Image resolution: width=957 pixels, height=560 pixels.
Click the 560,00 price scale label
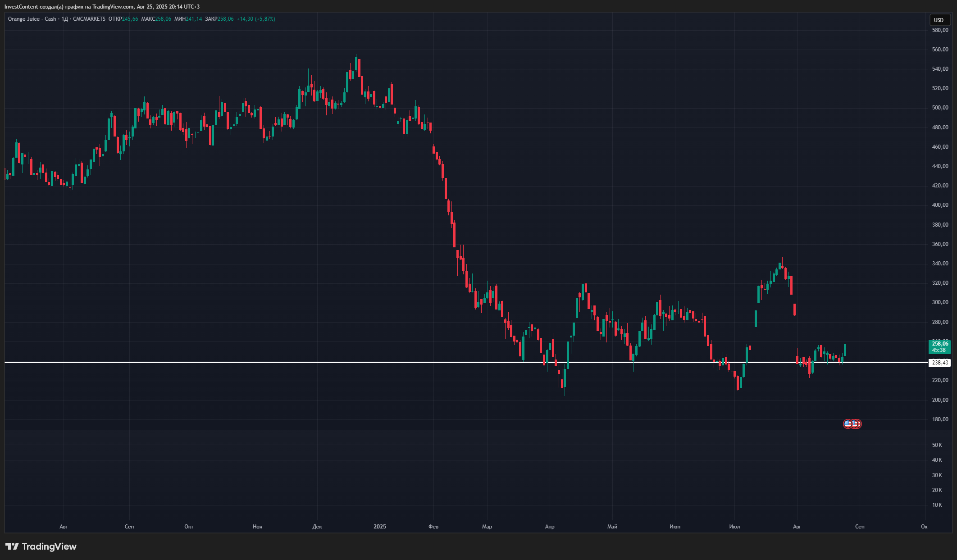(x=940, y=50)
